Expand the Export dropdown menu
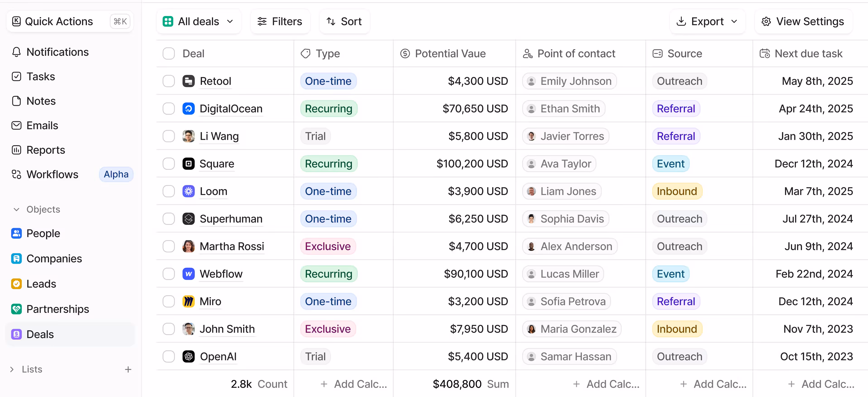 (707, 22)
